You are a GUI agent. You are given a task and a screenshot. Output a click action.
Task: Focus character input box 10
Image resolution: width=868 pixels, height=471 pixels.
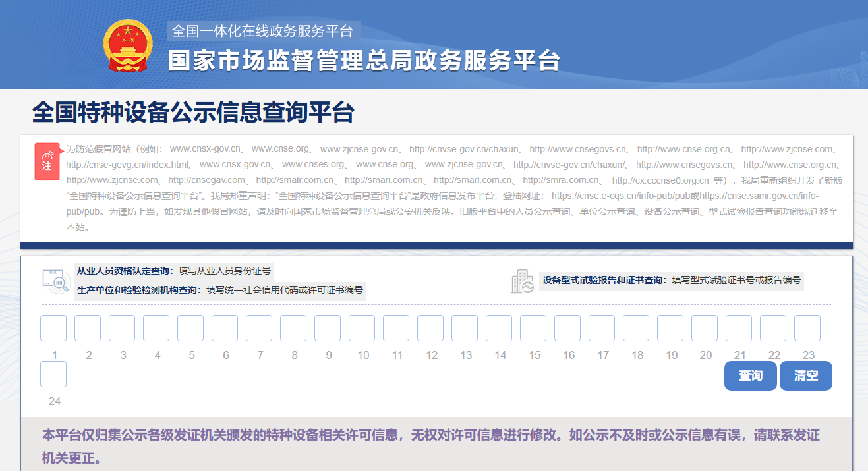[362, 328]
